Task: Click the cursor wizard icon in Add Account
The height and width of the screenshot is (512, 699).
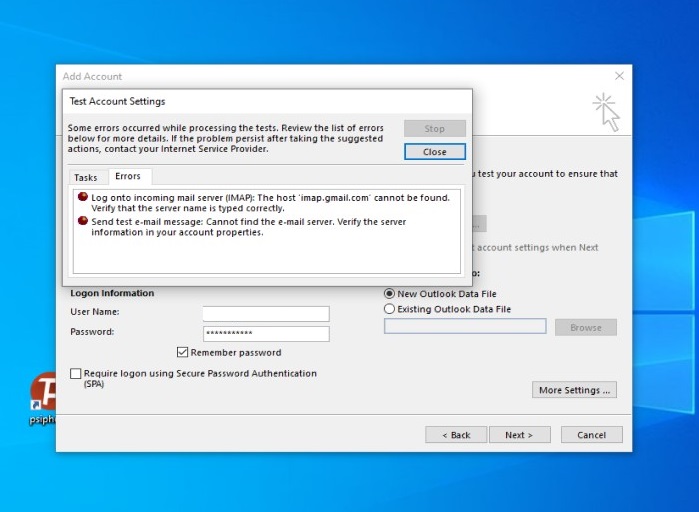Action: (x=607, y=112)
